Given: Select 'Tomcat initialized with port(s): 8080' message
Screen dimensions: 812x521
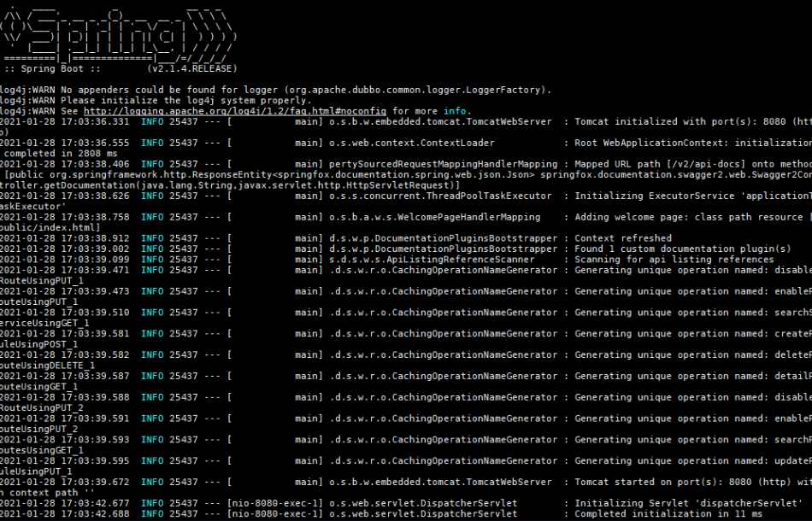Looking at the screenshot, I should (680, 121).
